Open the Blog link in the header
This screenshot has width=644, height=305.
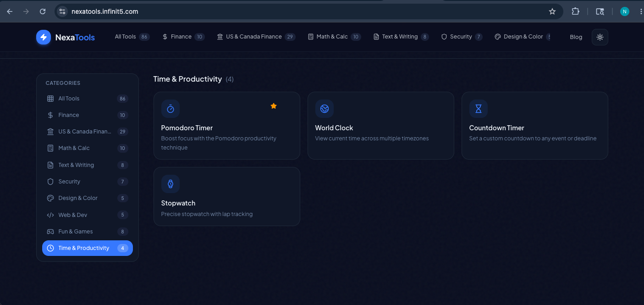(576, 37)
